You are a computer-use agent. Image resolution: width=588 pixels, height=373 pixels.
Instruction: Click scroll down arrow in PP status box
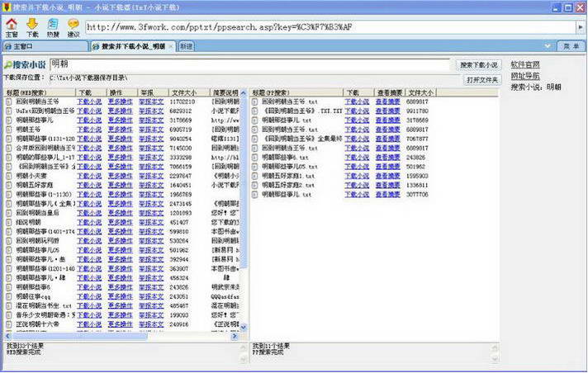[x=494, y=359]
